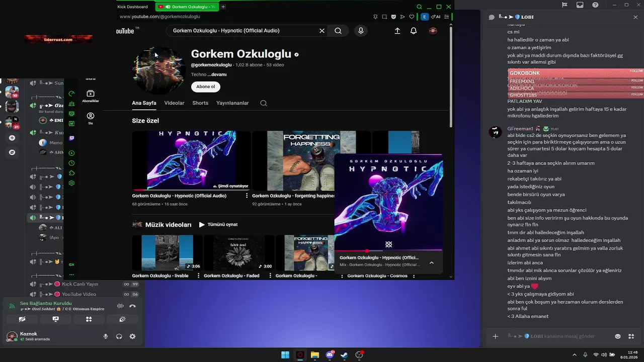Toggle Discord camera on or off
The image size is (644, 362).
tap(22, 319)
